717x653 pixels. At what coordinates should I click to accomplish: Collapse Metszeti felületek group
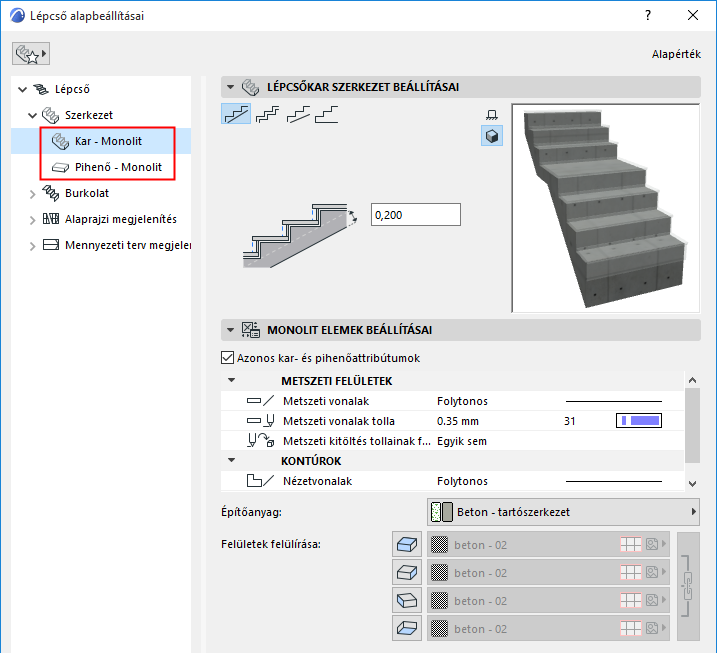pyautogui.click(x=232, y=380)
